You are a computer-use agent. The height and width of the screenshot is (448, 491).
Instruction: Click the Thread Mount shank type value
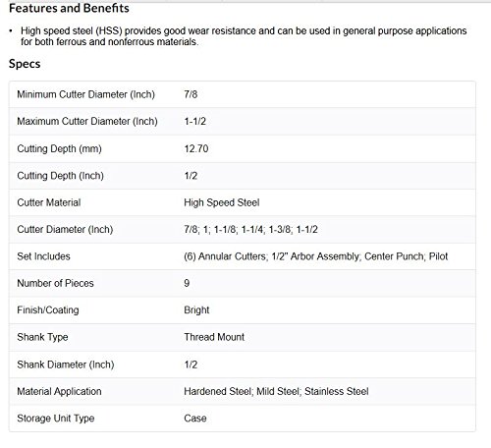point(214,337)
